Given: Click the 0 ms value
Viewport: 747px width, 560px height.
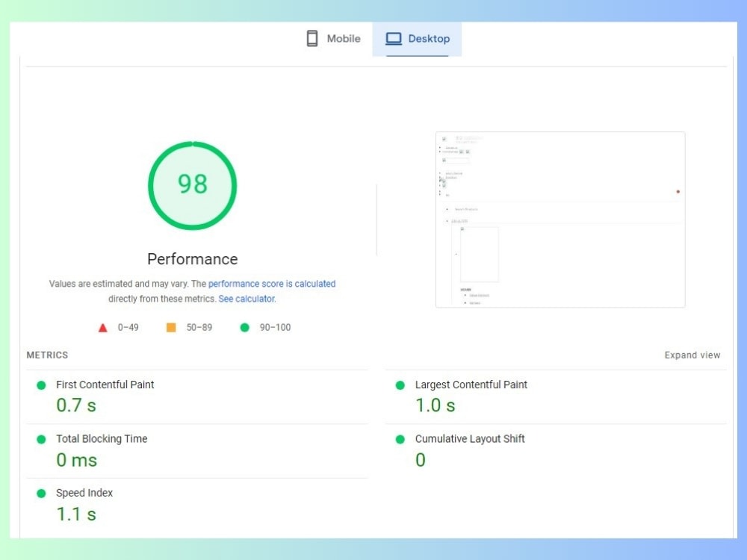Looking at the screenshot, I should [77, 460].
